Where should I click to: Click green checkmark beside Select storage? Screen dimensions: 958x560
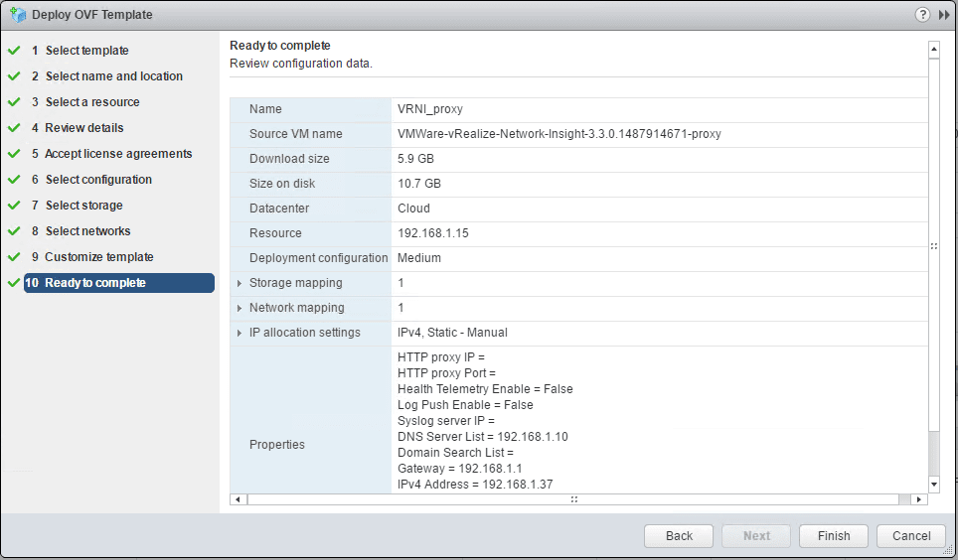pos(14,206)
